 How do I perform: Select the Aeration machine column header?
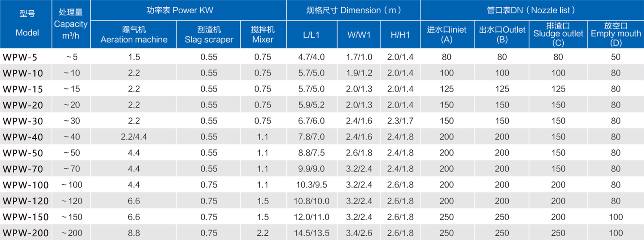(x=134, y=34)
